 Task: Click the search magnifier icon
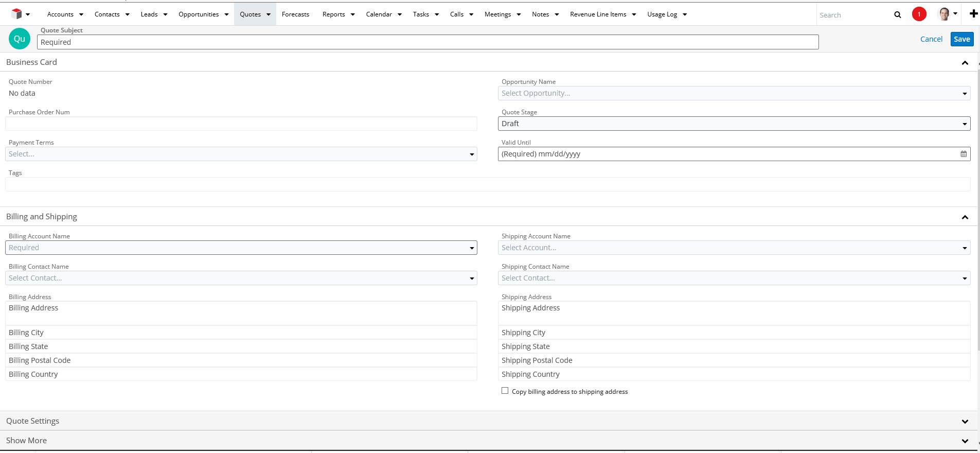click(x=898, y=14)
